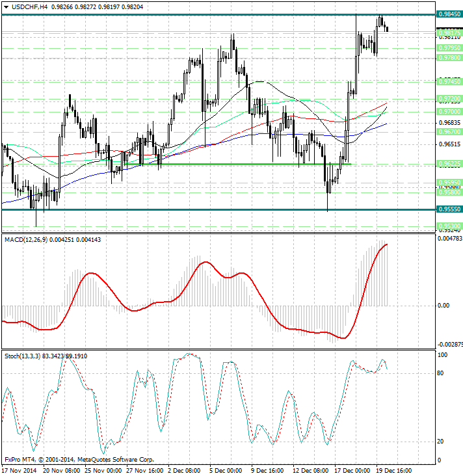Click the 17 Nov 2014 date label

coord(19,471)
